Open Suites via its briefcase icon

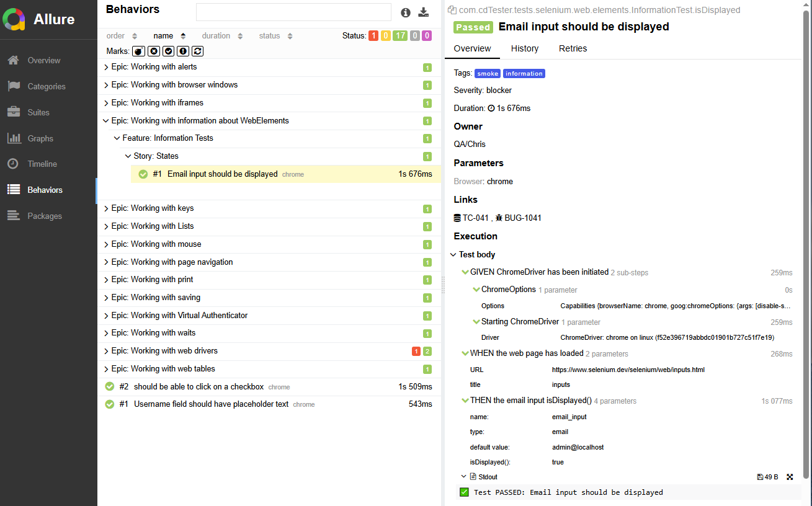click(x=14, y=112)
